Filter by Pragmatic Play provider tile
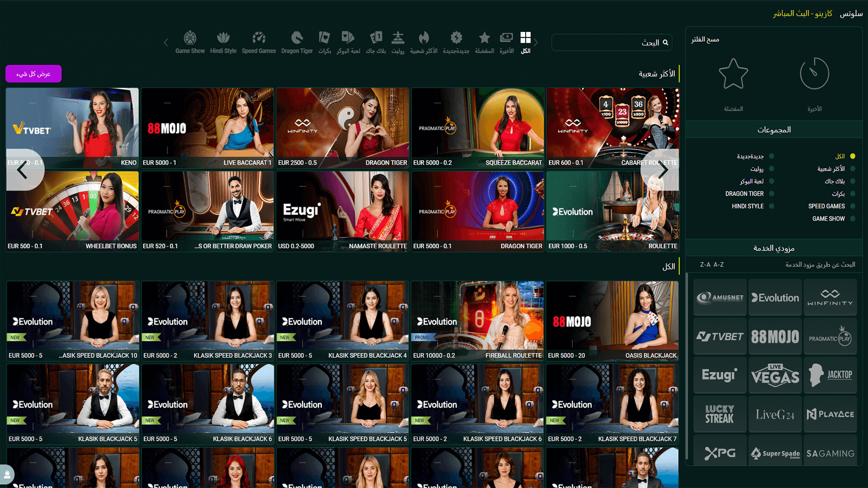 pyautogui.click(x=830, y=336)
